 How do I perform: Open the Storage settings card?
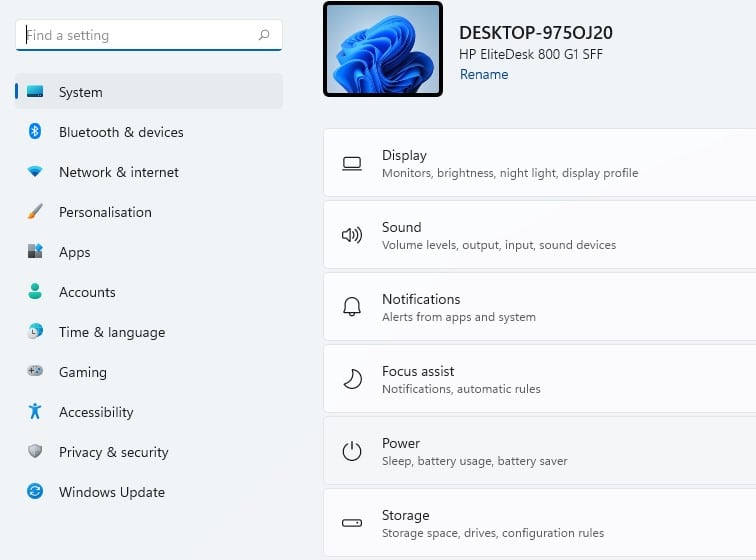540,522
